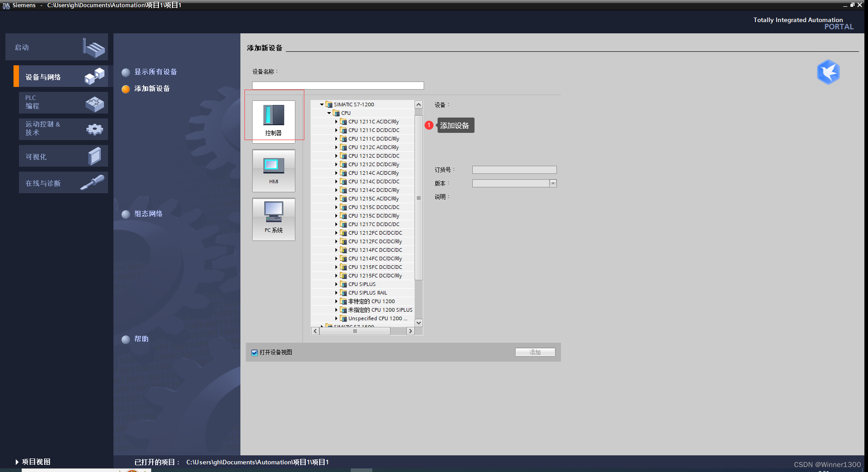Open the 运动控制 & 技术 section
The width and height of the screenshot is (868, 472).
click(63, 129)
